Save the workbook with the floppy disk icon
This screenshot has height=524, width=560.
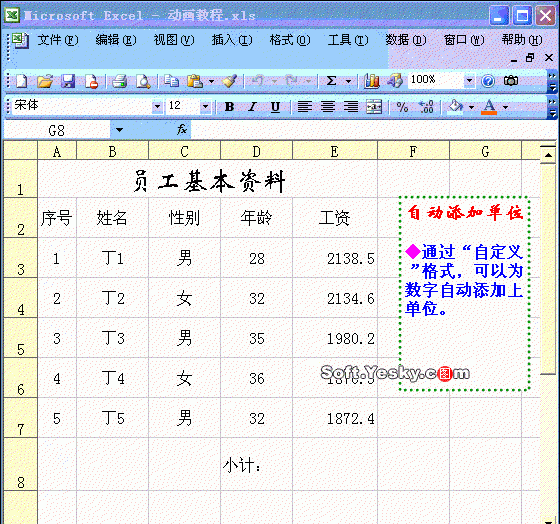click(x=68, y=81)
